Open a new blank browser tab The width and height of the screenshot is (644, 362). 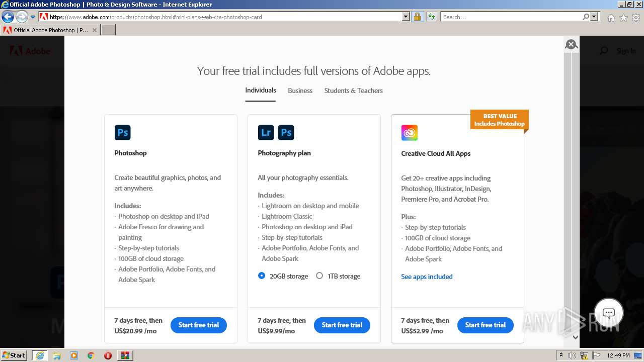coord(108,30)
